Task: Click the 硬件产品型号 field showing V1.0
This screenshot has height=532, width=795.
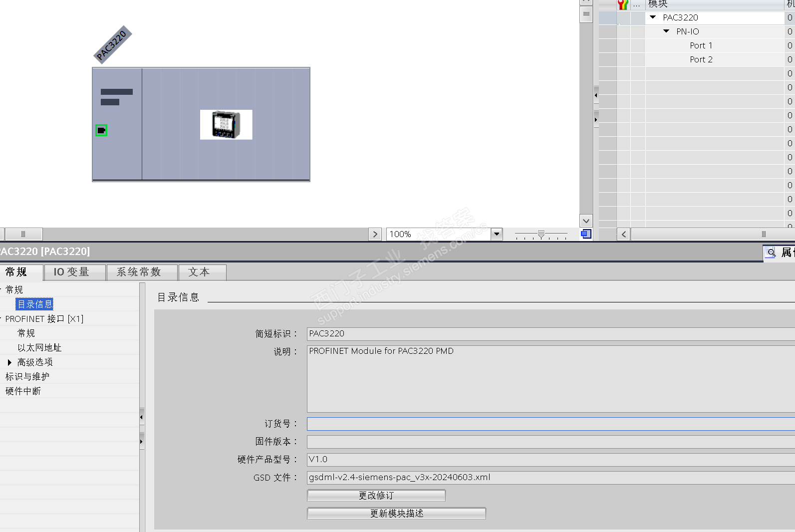Action: point(551,460)
